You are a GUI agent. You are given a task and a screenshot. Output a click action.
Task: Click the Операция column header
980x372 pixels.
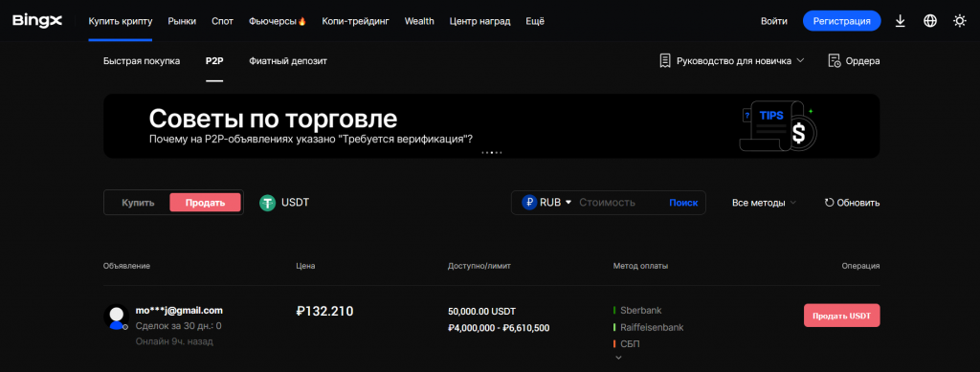coord(860,266)
